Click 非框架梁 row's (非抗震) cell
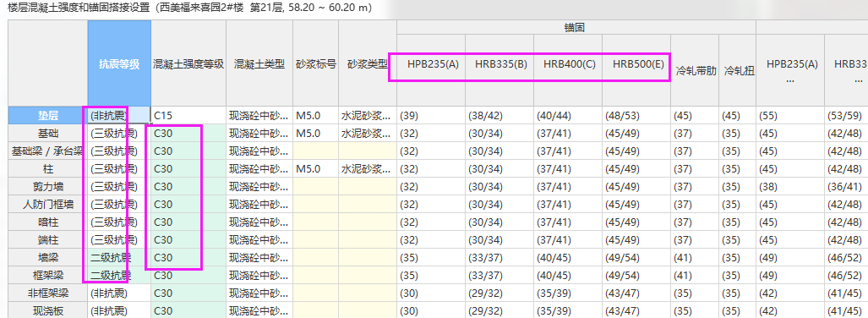Viewport: 868px width, 318px height. click(x=119, y=293)
